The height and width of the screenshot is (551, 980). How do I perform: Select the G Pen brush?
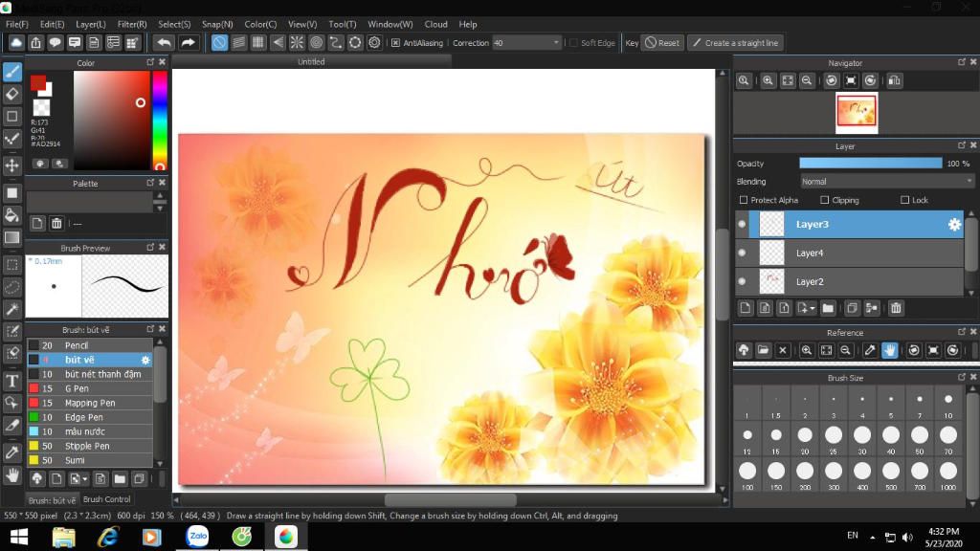click(90, 388)
